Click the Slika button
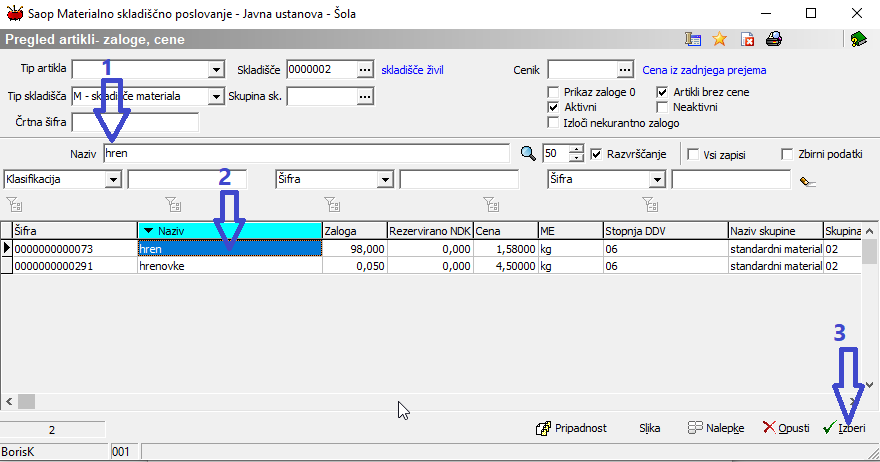This screenshot has height=462, width=880. (649, 428)
